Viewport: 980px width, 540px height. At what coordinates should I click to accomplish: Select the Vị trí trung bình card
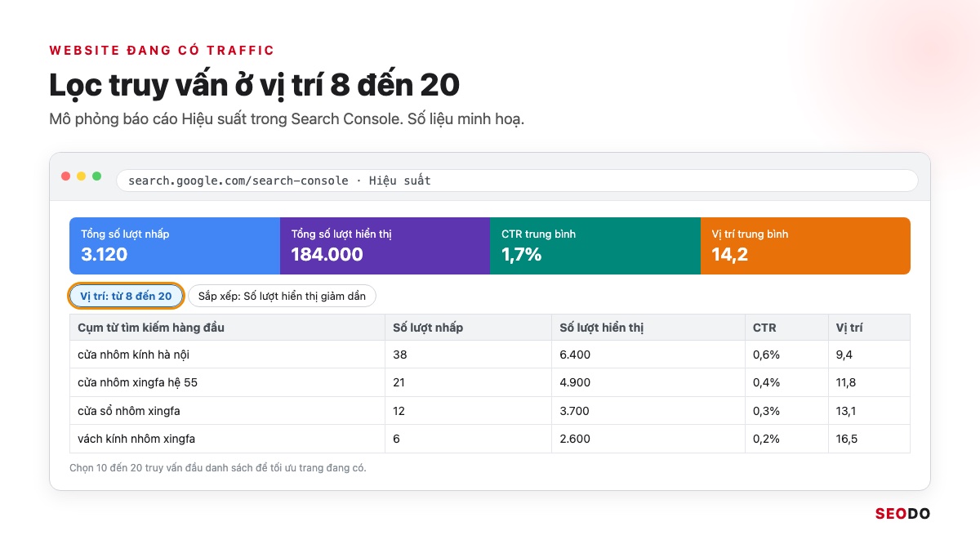(805, 246)
